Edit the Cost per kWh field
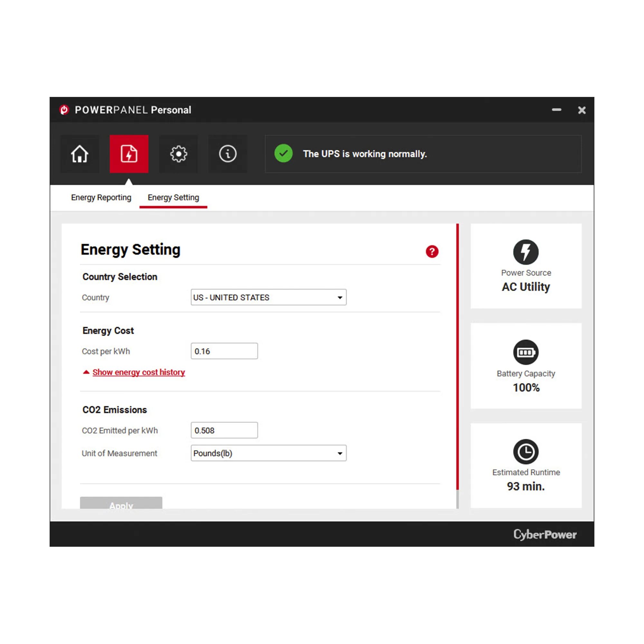Image resolution: width=644 pixels, height=644 pixels. click(224, 351)
